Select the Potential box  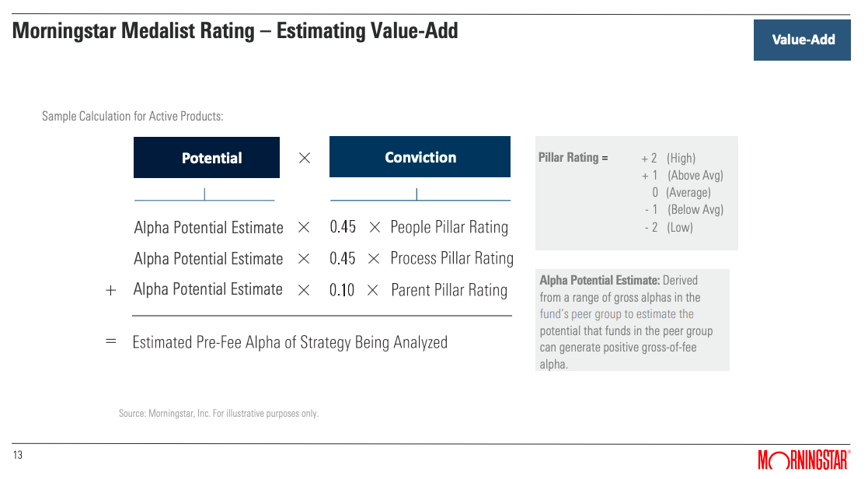(207, 157)
